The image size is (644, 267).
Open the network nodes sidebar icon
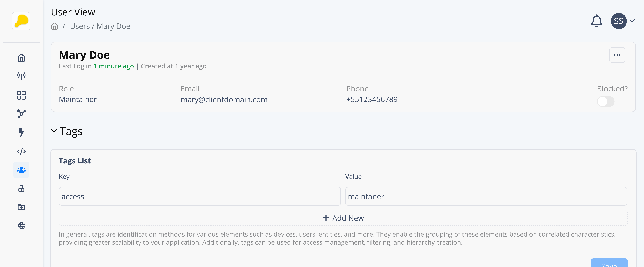(x=21, y=114)
